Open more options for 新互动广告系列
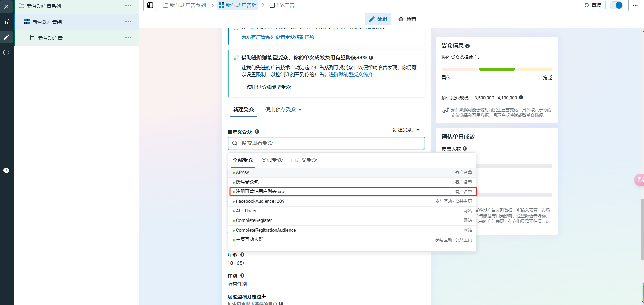Image resolution: width=644 pixels, height=305 pixels. pyautogui.click(x=128, y=6)
